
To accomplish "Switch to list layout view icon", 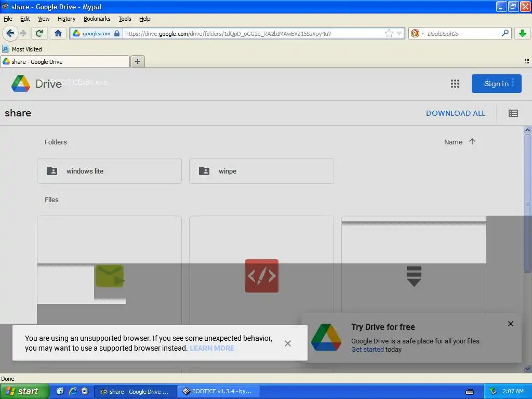I will pyautogui.click(x=513, y=113).
